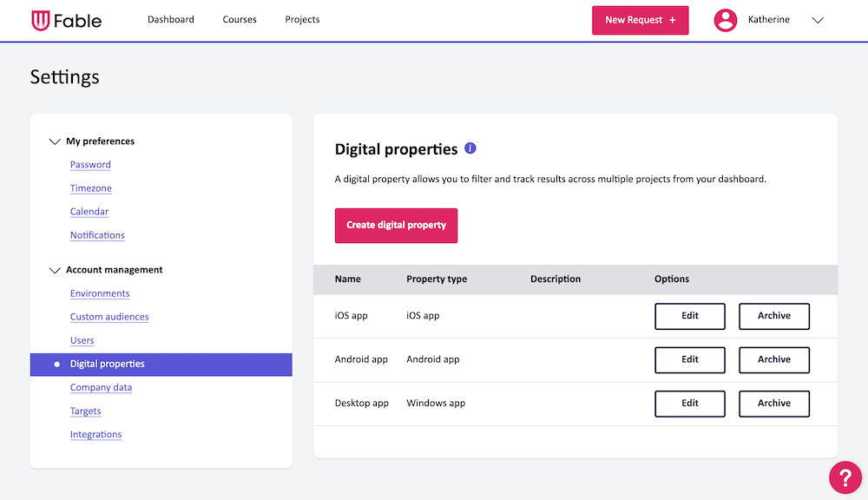Collapse the Account management section
Image resolution: width=868 pixels, height=500 pixels.
pos(54,270)
